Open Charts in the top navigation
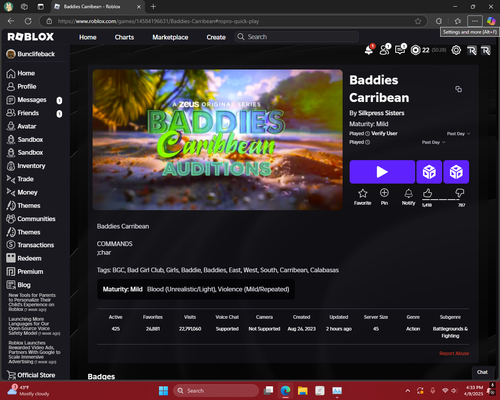The height and width of the screenshot is (400, 500). 124,37
